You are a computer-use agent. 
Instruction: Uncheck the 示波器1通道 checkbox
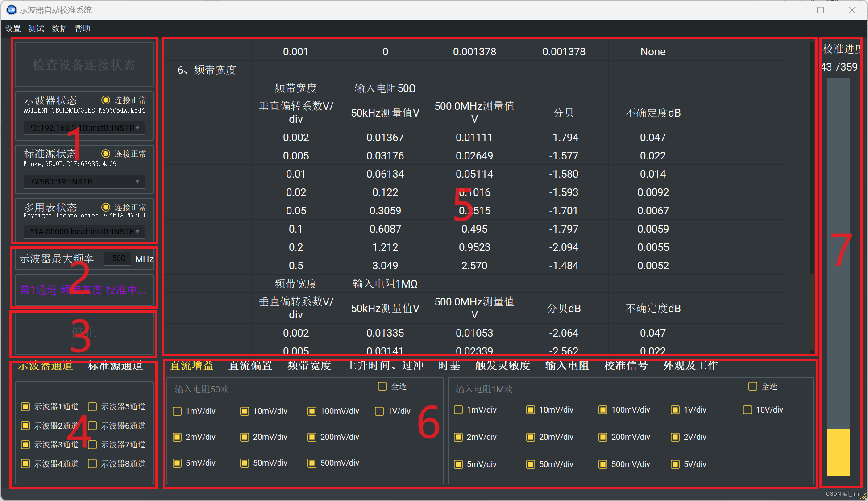(x=25, y=406)
